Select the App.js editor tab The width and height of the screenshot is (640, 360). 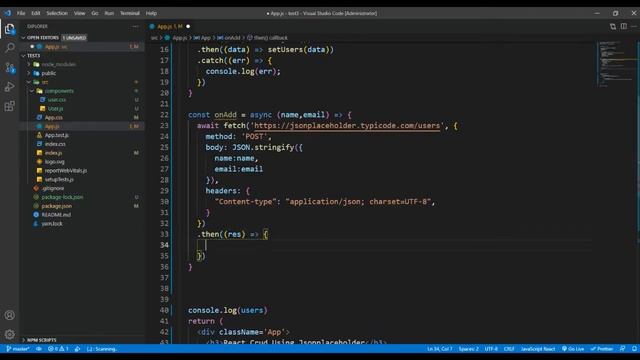pyautogui.click(x=169, y=26)
